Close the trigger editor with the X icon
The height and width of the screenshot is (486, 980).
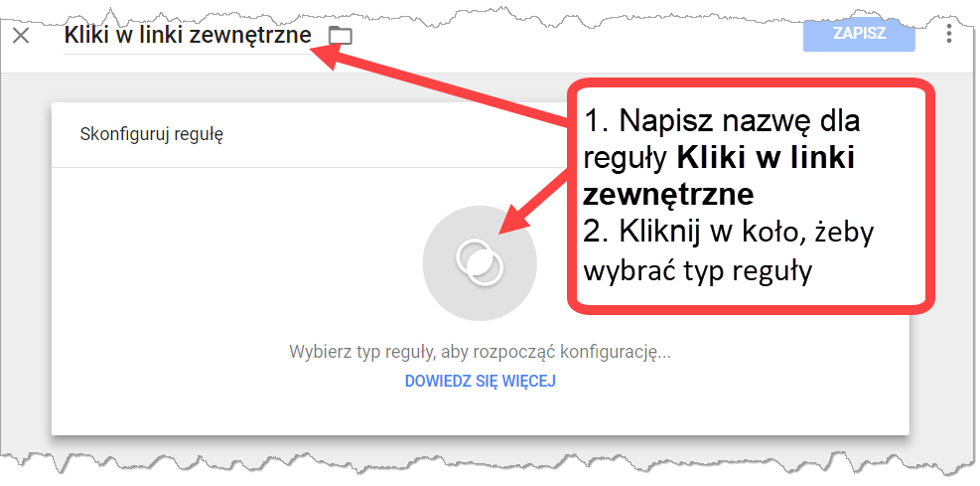pyautogui.click(x=21, y=36)
